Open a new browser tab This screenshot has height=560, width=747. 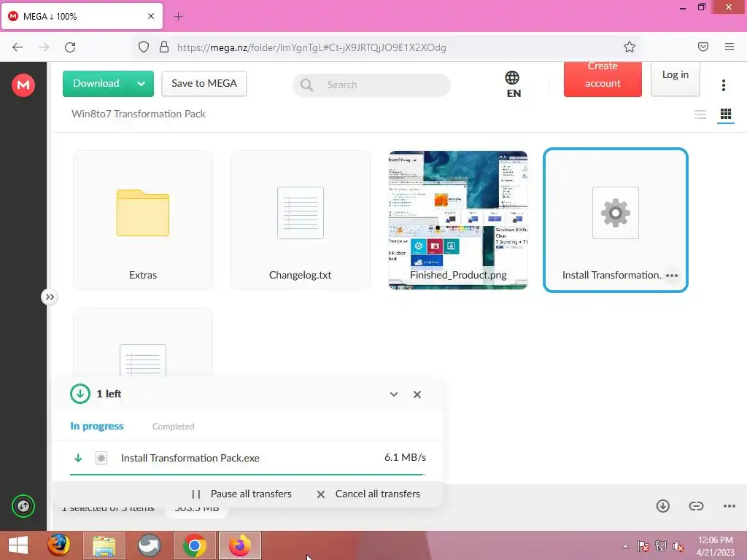click(178, 17)
